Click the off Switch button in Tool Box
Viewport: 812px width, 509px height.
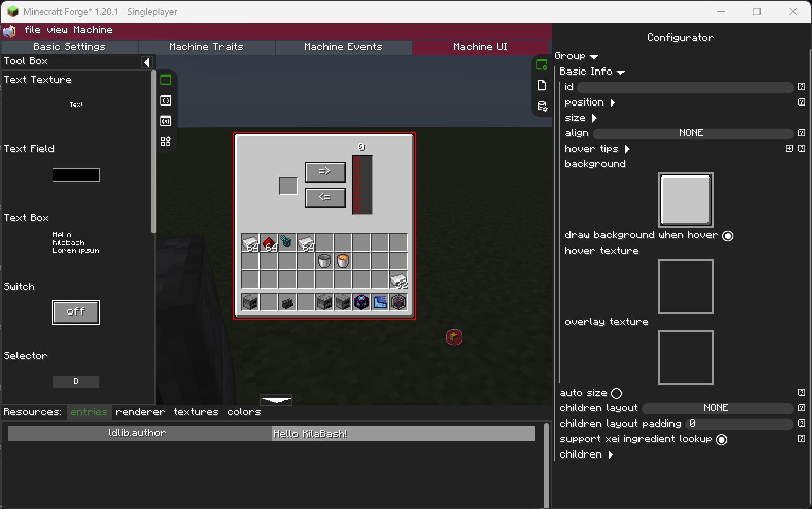[76, 312]
